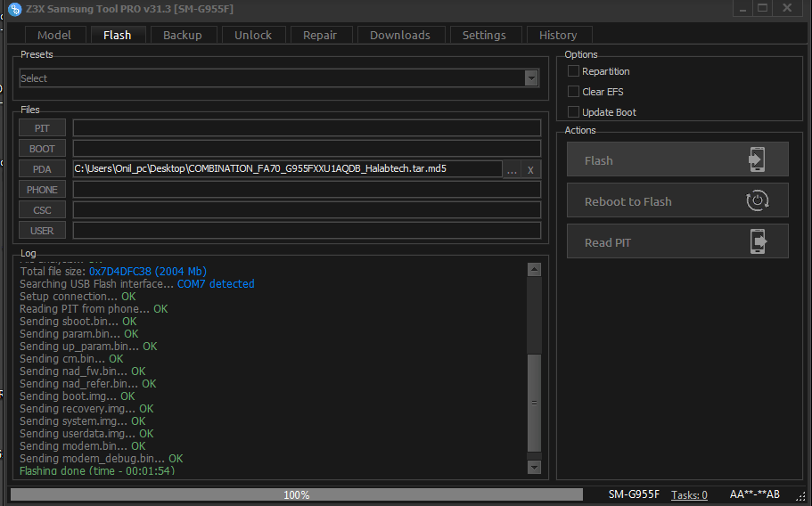Screen dimensions: 812x506
Task: Click the Reboot to Flash button
Action: pyautogui.click(x=677, y=200)
